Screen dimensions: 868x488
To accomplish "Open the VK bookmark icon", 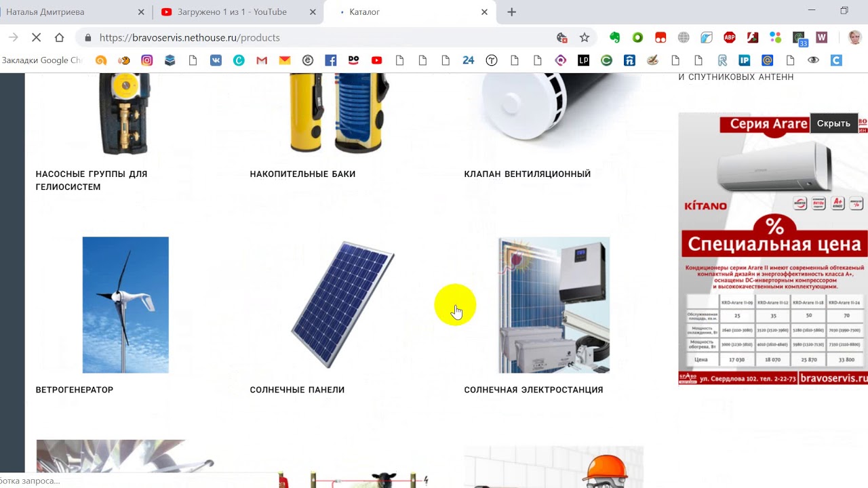I will coord(216,60).
